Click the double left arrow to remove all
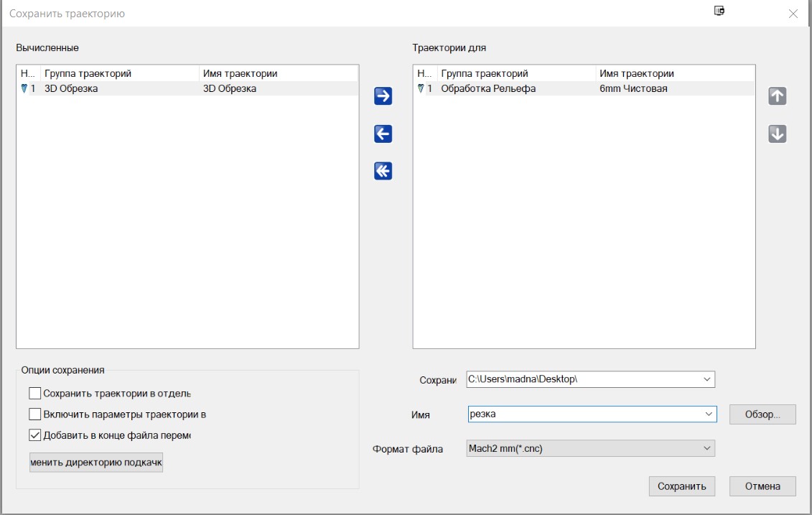This screenshot has width=812, height=515. [x=383, y=171]
